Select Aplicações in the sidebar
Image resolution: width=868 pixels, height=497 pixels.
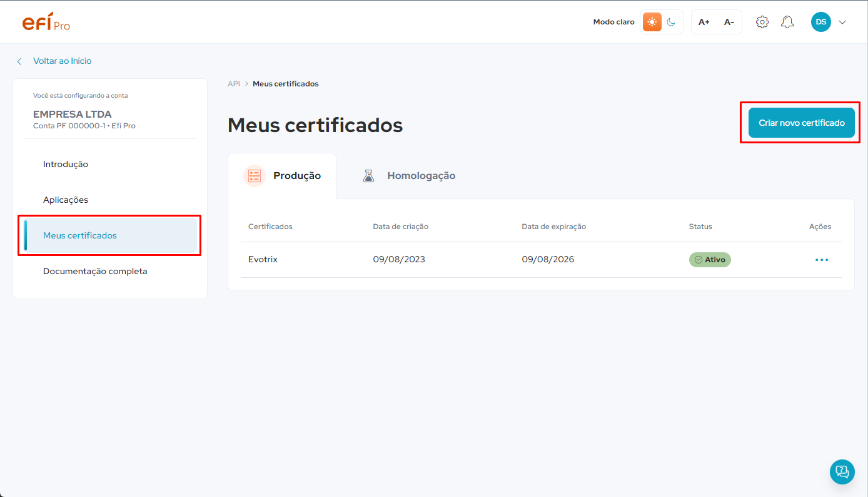coord(65,199)
